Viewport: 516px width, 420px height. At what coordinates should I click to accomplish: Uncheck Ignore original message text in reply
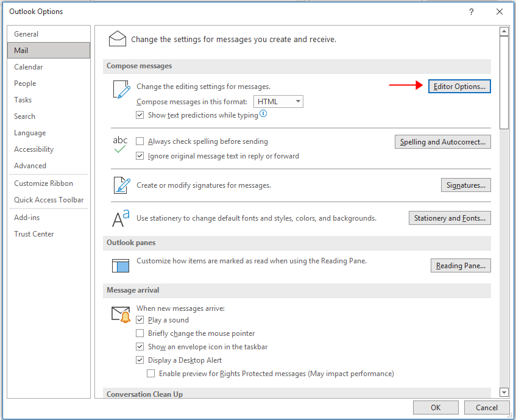pyautogui.click(x=140, y=155)
